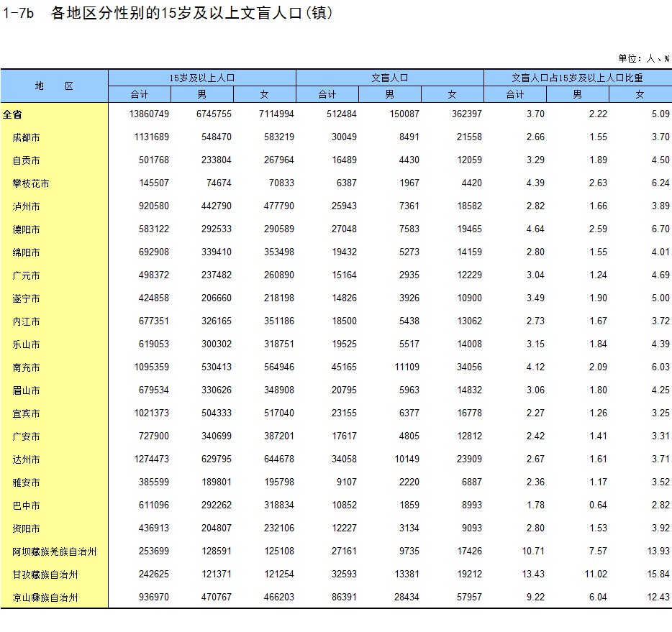Click the 攀枝花市 row label

point(31,183)
